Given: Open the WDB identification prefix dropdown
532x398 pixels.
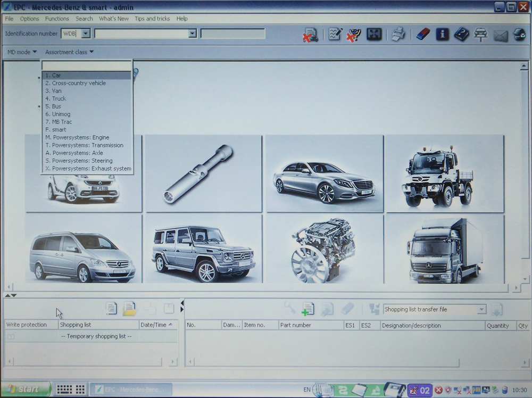Looking at the screenshot, I should [86, 33].
